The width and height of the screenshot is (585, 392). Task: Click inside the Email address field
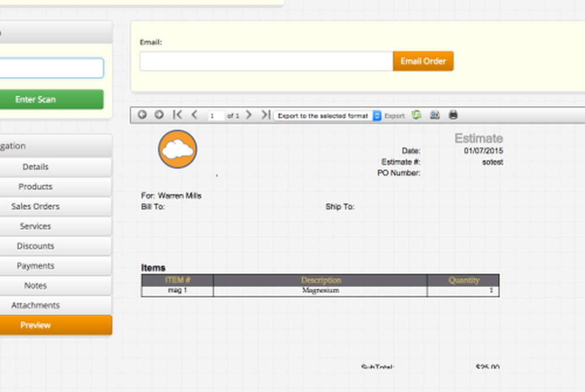[266, 60]
